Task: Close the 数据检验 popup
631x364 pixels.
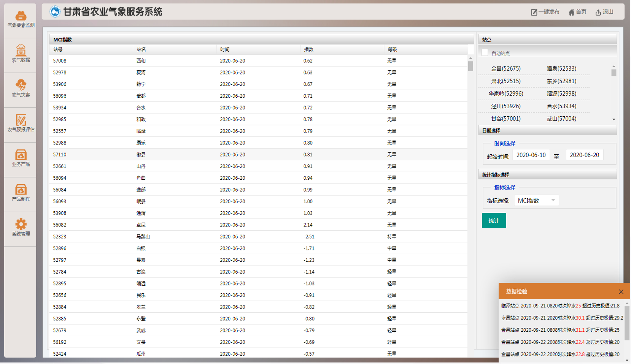Action: [x=621, y=292]
